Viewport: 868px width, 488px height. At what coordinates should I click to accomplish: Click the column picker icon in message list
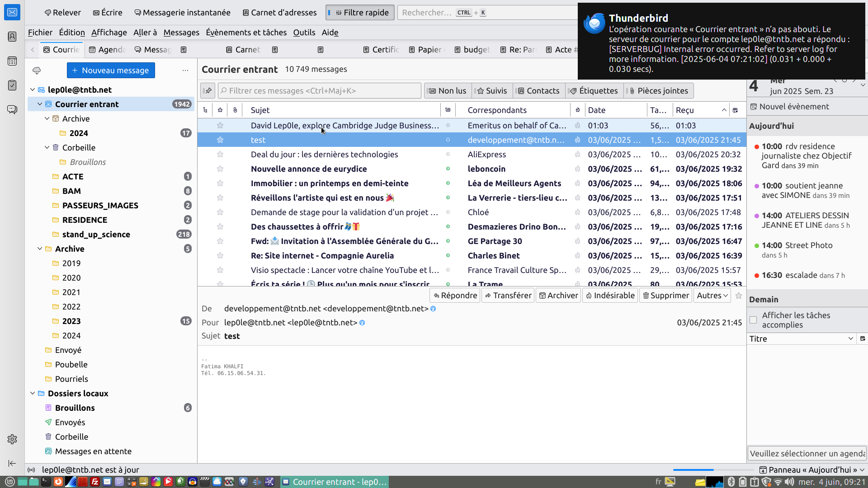click(736, 110)
